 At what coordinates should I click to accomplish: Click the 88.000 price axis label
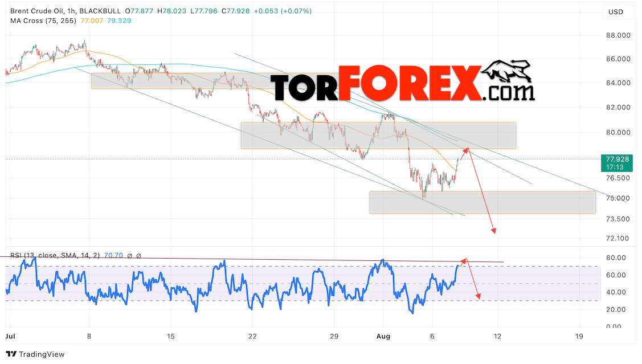pyautogui.click(x=618, y=35)
